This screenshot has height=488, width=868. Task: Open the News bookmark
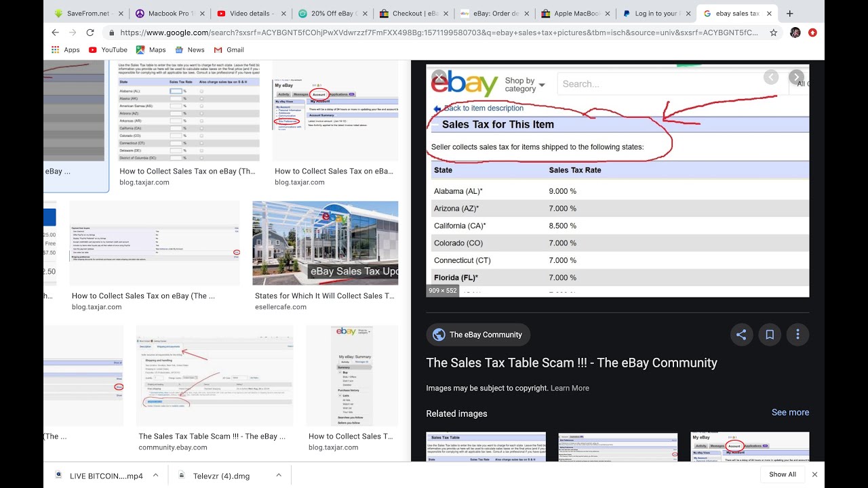[x=189, y=49]
